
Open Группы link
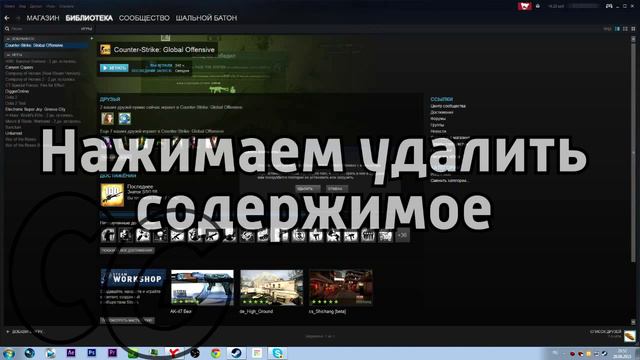(x=437, y=125)
